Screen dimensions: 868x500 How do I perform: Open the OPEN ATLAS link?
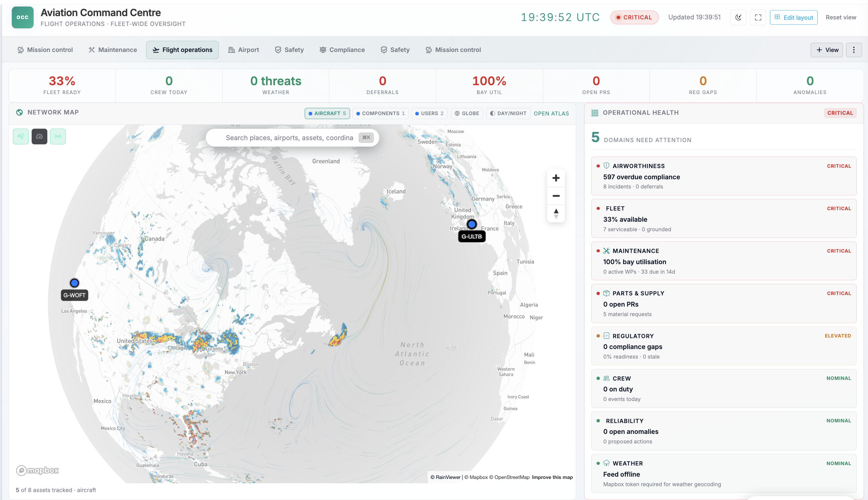pos(551,113)
